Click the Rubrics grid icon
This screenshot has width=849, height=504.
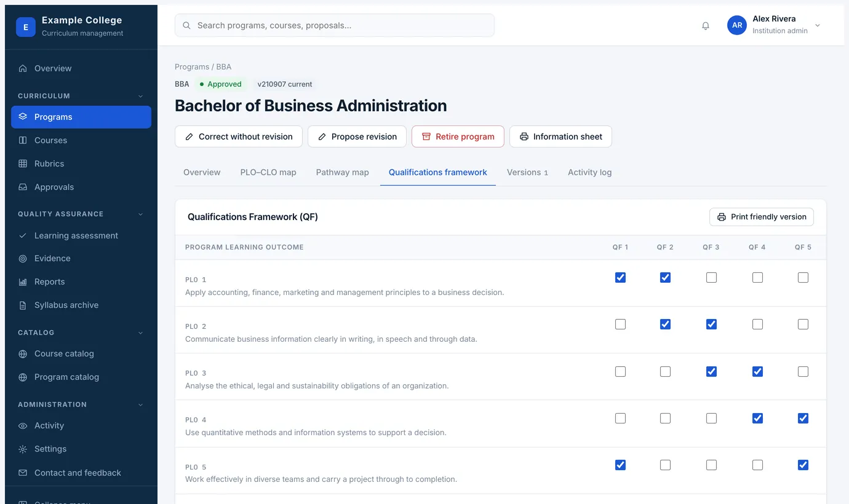(x=23, y=163)
